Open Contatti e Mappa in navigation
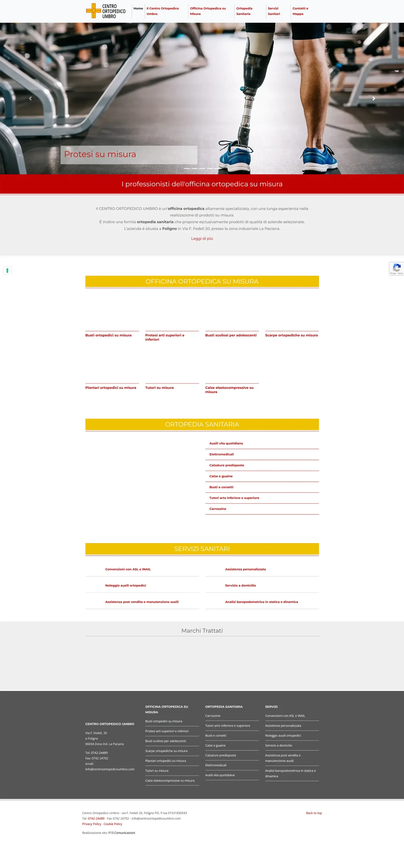404x868 pixels. tap(300, 11)
